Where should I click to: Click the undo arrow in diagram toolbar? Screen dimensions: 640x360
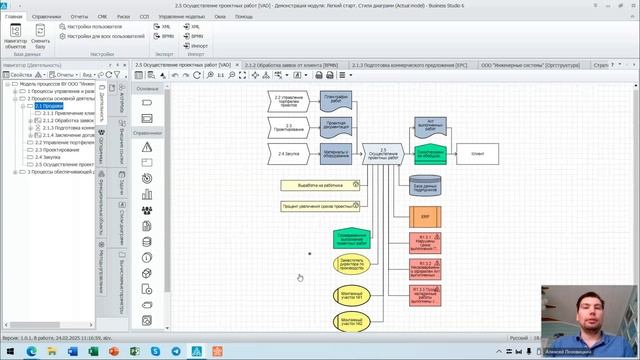click(x=175, y=75)
